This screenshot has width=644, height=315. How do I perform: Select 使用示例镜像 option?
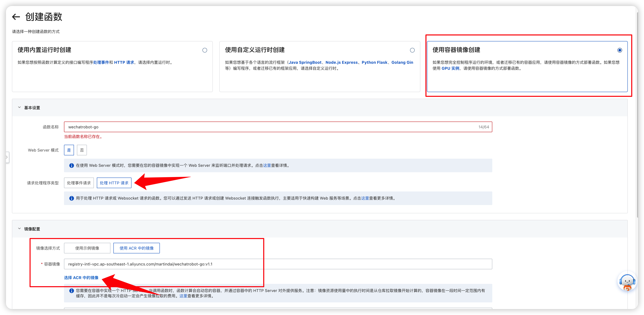coord(87,248)
